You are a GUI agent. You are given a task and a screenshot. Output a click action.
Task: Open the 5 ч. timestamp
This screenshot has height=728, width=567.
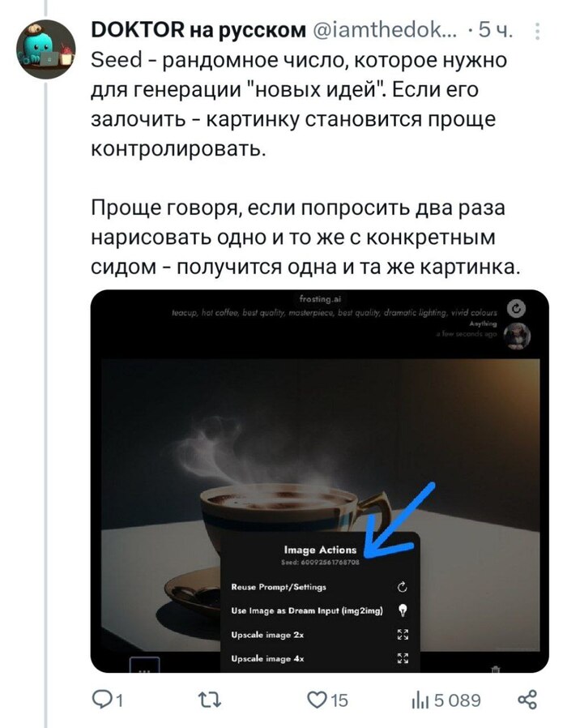pyautogui.click(x=496, y=30)
